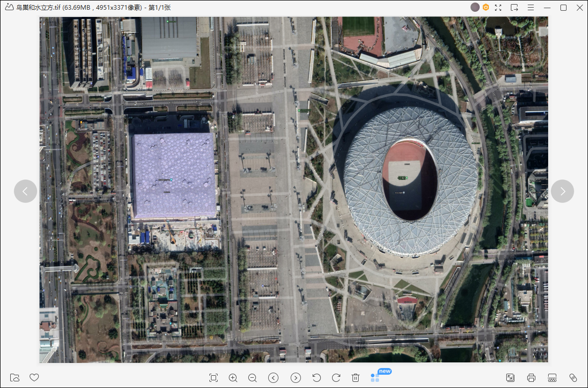Rotate the image clockwise
Screen dimensions: 588x388
336,378
